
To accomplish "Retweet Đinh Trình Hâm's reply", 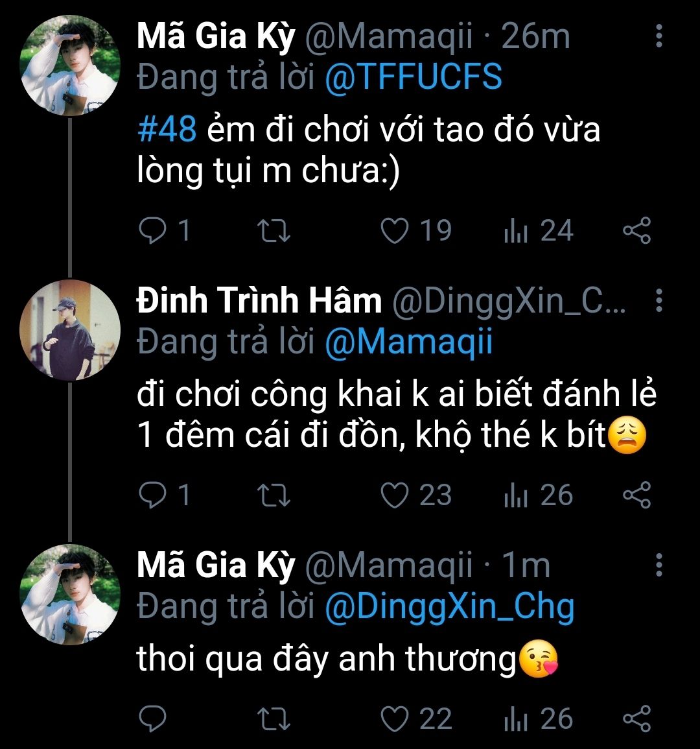I will [x=274, y=495].
